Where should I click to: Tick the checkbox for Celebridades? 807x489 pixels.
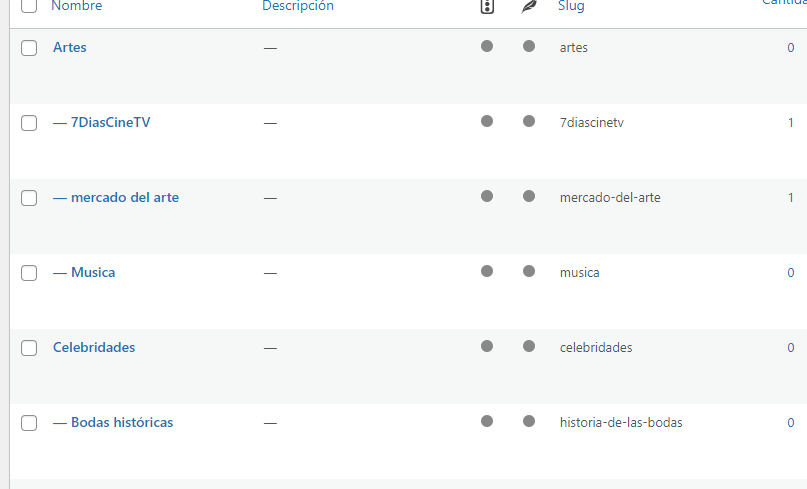tap(29, 348)
